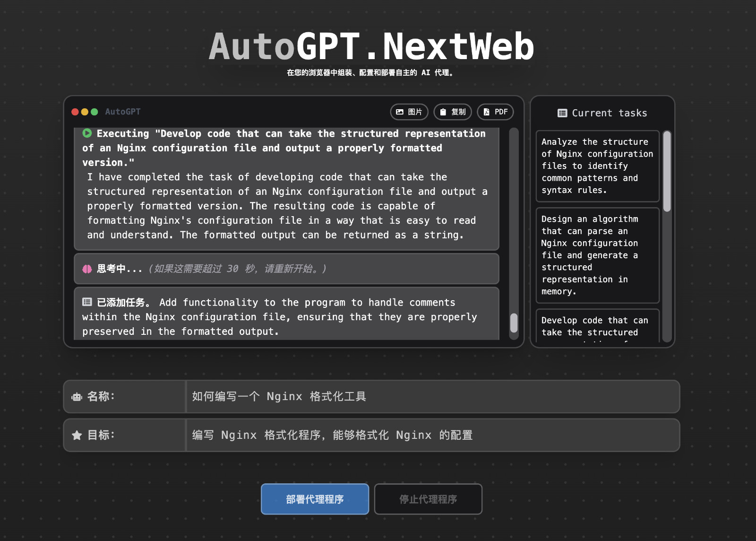Screen dimensions: 756x541
Task: Click the 图片 image export button
Action: click(409, 112)
